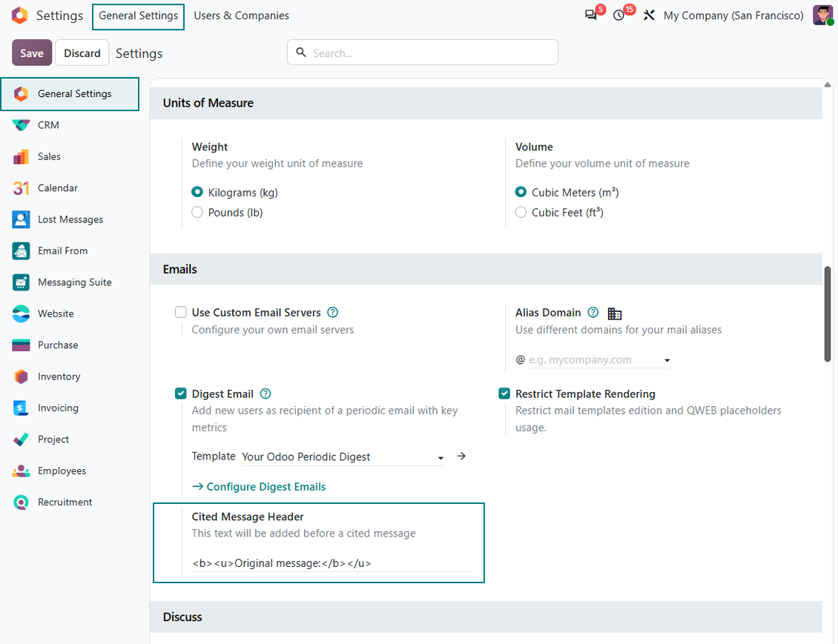The height and width of the screenshot is (644, 838).
Task: Click the Emails section heading
Action: pyautogui.click(x=180, y=269)
